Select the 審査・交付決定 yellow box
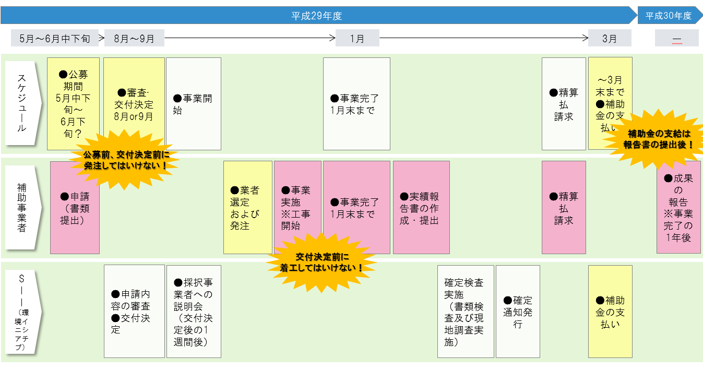 pos(134,104)
